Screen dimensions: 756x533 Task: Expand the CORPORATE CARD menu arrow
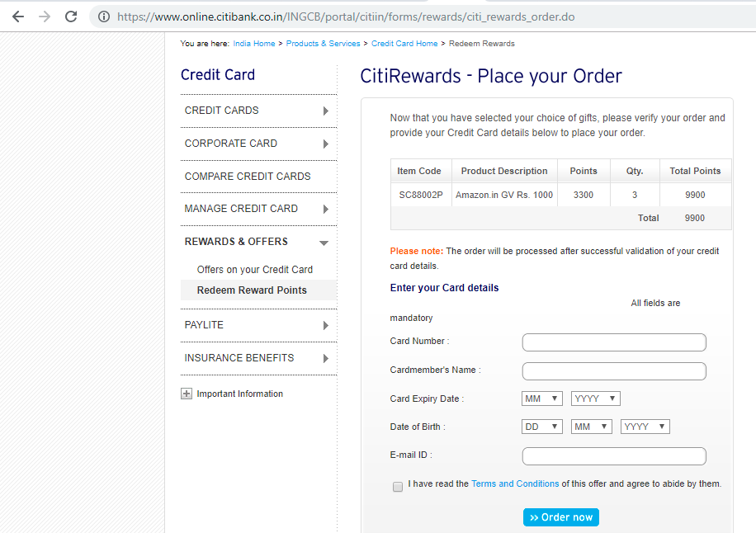point(326,144)
